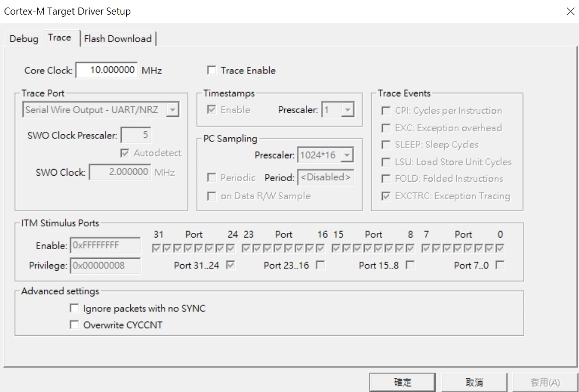Image resolution: width=579 pixels, height=392 pixels.
Task: Toggle EXCTRC: Exception Tracing
Action: [x=386, y=196]
